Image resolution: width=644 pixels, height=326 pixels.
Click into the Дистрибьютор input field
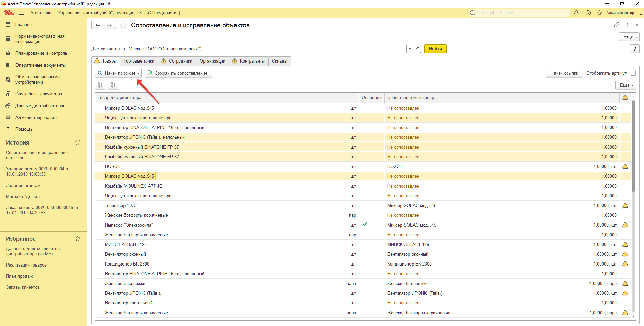(x=264, y=49)
